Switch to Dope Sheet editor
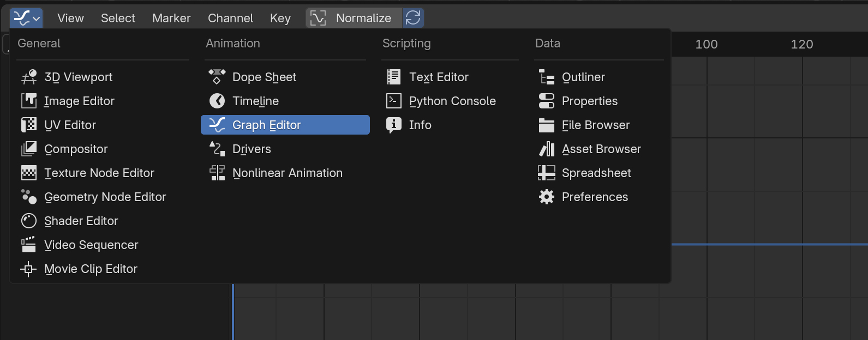Image resolution: width=868 pixels, height=340 pixels. 285,77
